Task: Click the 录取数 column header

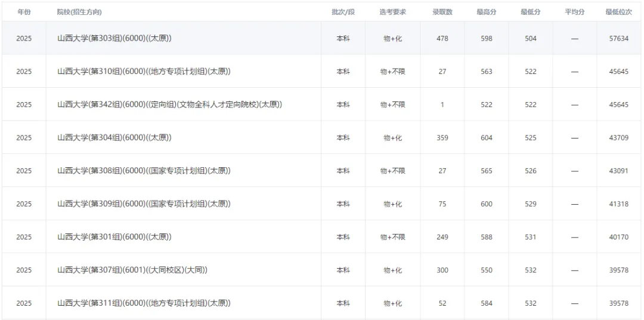Action: tap(442, 13)
